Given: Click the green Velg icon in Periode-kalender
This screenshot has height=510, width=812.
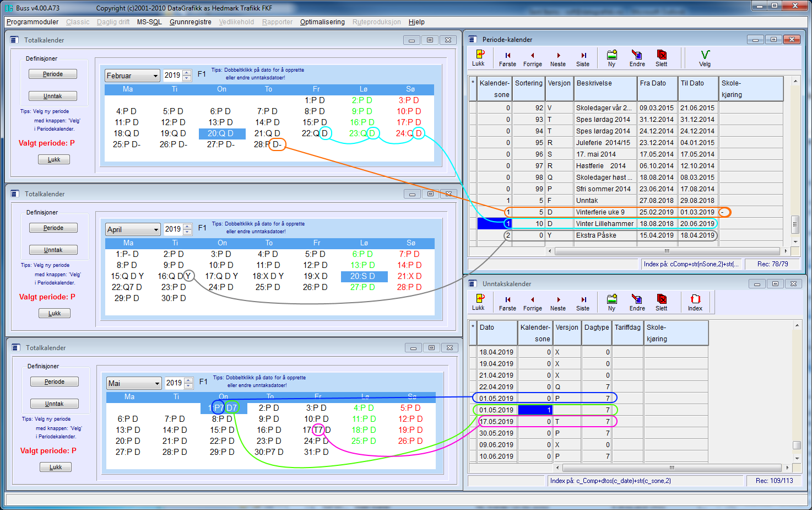Looking at the screenshot, I should 705,58.
